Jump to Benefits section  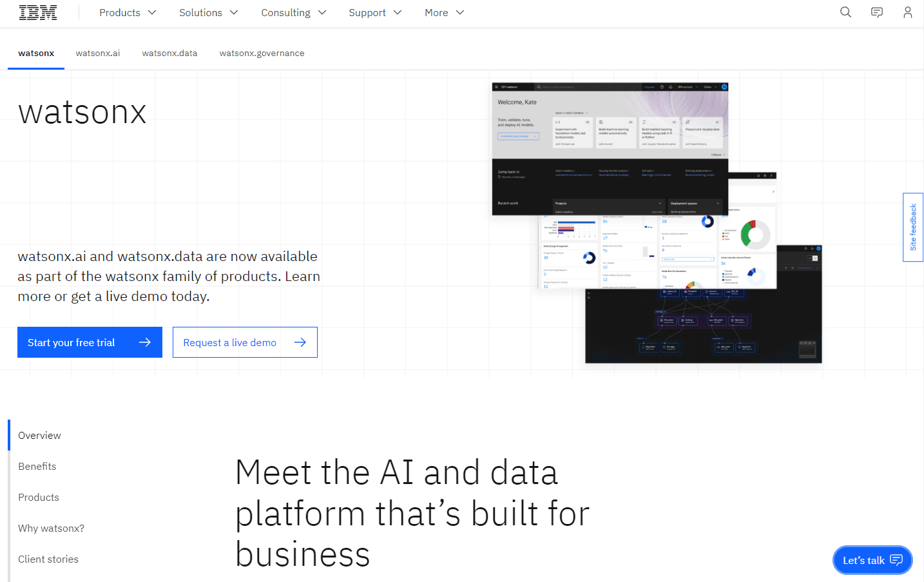click(37, 467)
